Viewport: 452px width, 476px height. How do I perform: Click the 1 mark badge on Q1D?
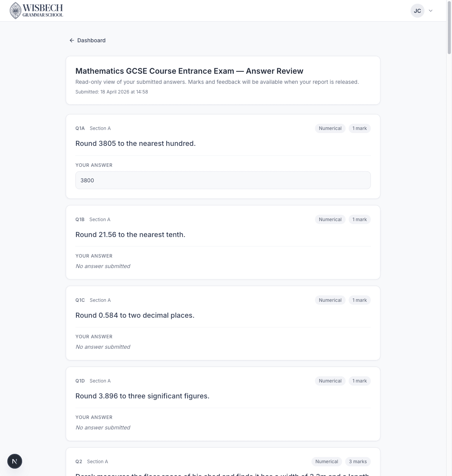359,381
